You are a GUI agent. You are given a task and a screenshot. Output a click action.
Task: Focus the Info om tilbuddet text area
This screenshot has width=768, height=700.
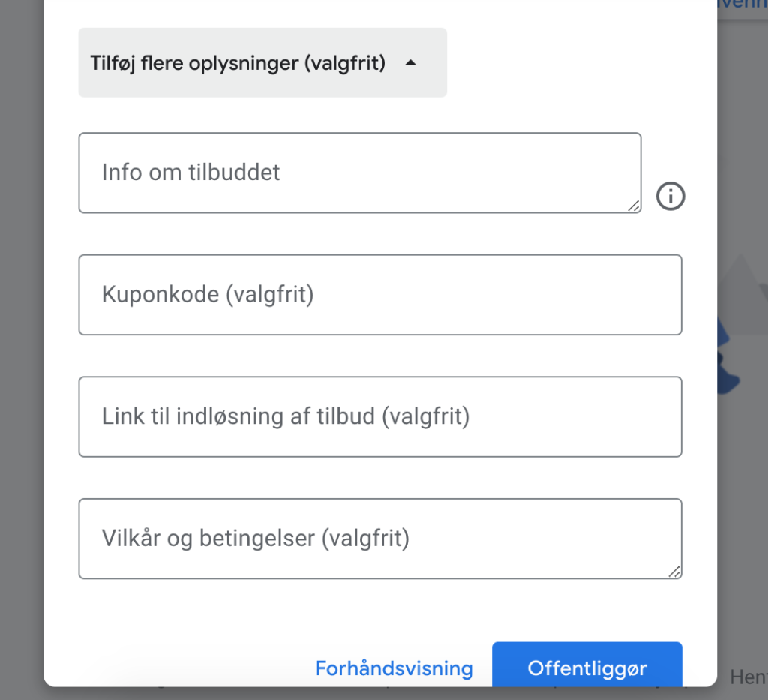pyautogui.click(x=360, y=173)
